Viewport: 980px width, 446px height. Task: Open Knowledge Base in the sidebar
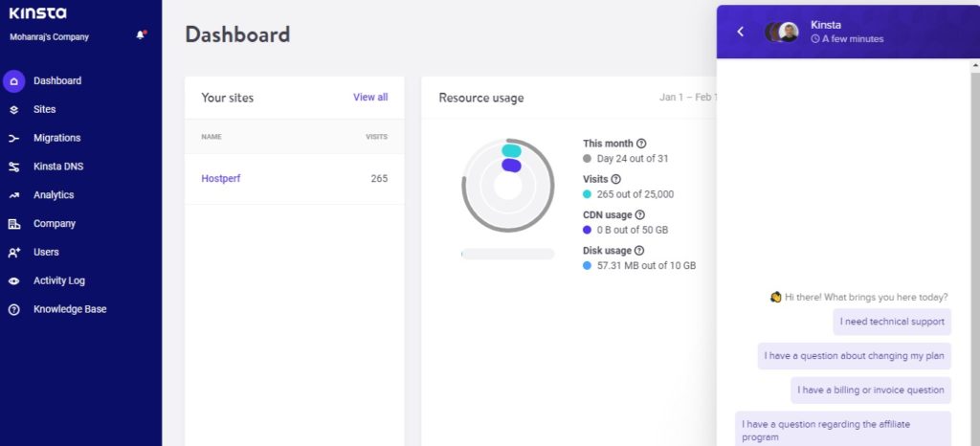[70, 309]
